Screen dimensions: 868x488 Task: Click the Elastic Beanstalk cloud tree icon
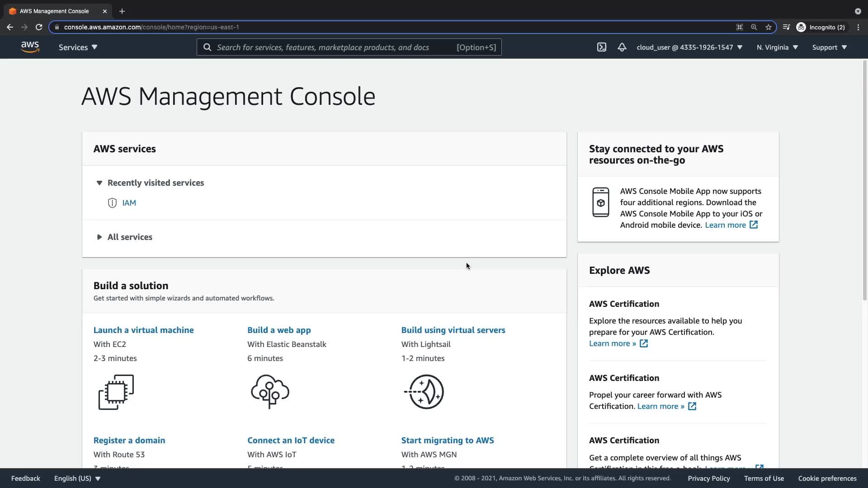pyautogui.click(x=270, y=391)
